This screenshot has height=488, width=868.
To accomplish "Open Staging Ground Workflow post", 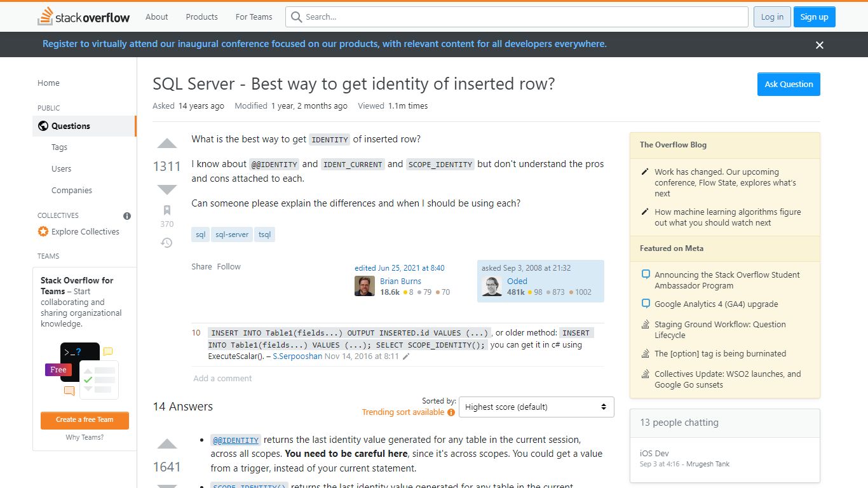I will coord(720,330).
